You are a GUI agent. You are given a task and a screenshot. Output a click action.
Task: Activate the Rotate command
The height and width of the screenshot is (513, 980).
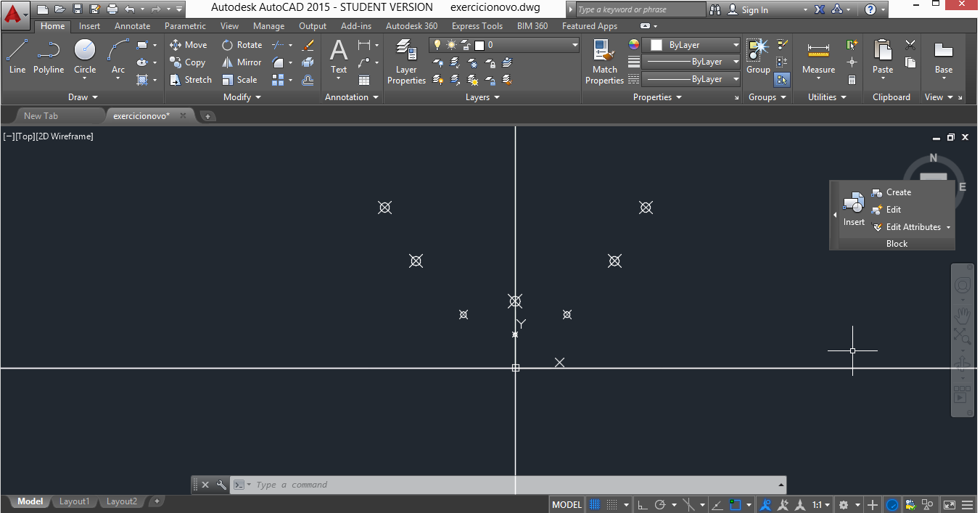(242, 45)
